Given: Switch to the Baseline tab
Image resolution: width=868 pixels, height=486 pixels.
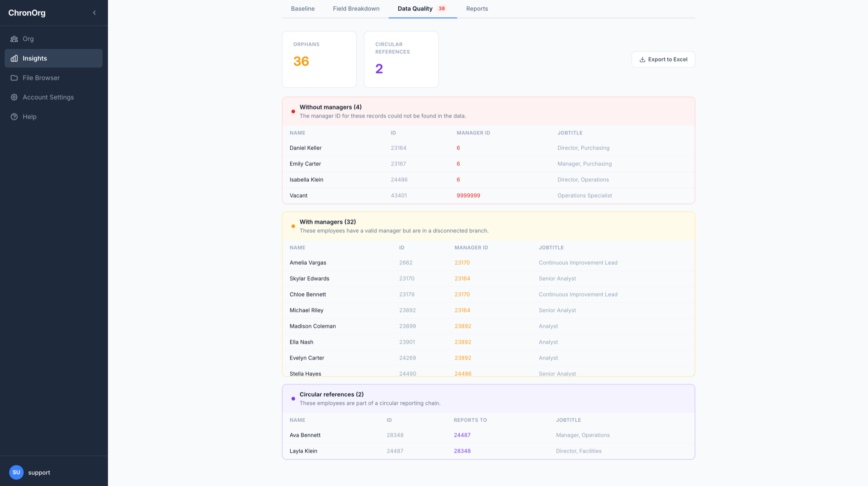Looking at the screenshot, I should [x=302, y=9].
